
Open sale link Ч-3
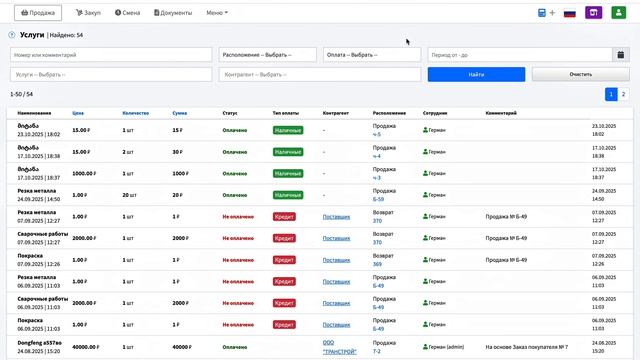coord(376,178)
